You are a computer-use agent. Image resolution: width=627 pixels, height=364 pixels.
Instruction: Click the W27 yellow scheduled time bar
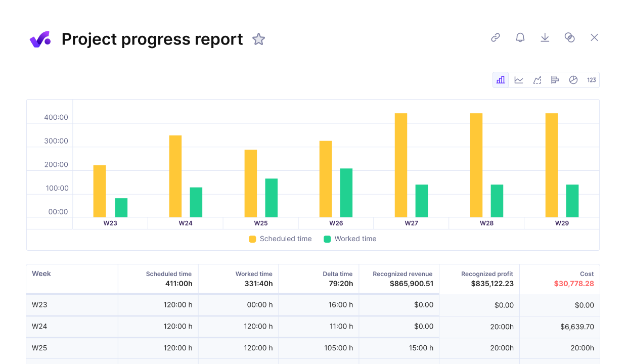(x=401, y=165)
